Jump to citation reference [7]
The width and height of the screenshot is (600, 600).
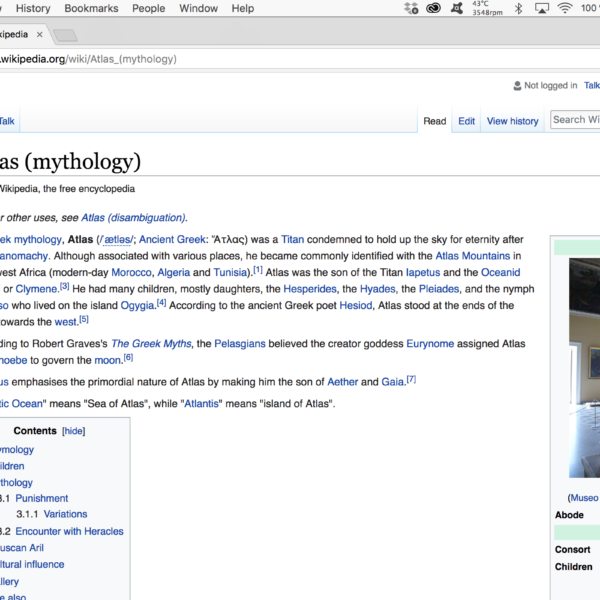pos(411,379)
